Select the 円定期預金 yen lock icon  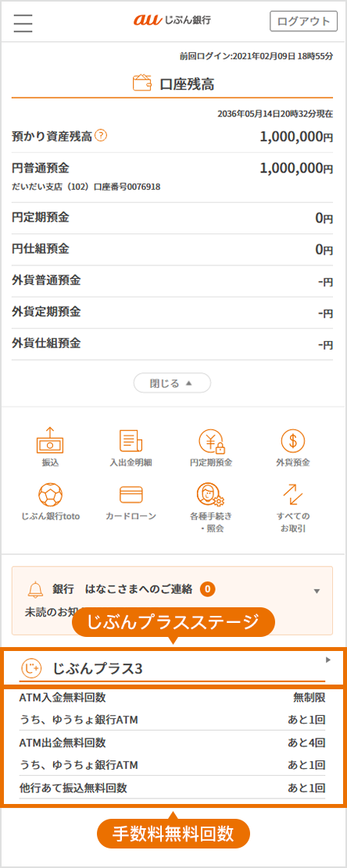click(211, 442)
